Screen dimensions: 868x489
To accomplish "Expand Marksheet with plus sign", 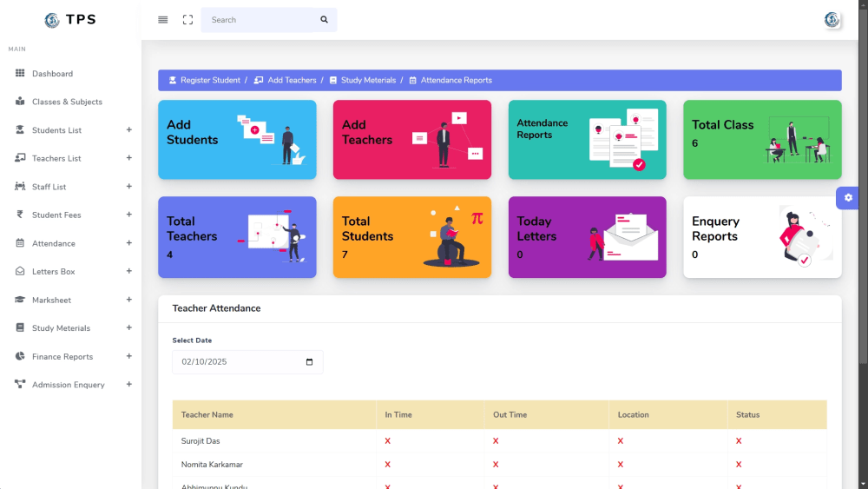I will click(x=129, y=299).
